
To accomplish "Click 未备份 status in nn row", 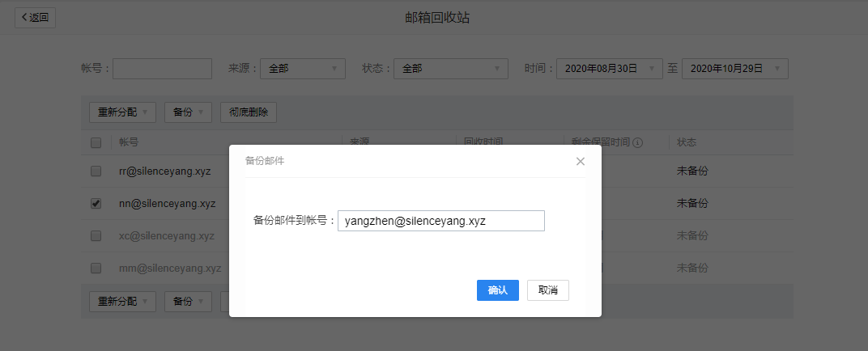I will 692,204.
